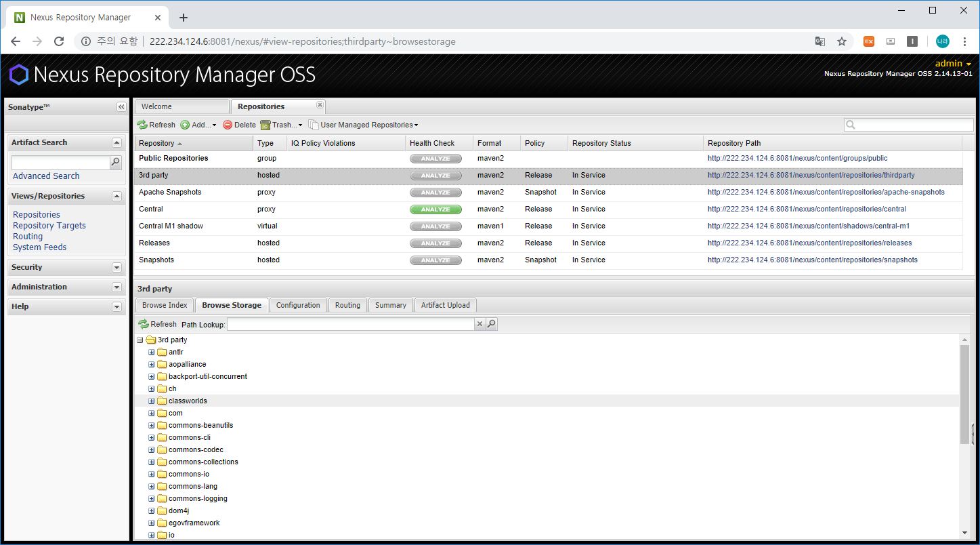Expand the commons-io folder
Image resolution: width=980 pixels, height=545 pixels.
pos(152,475)
